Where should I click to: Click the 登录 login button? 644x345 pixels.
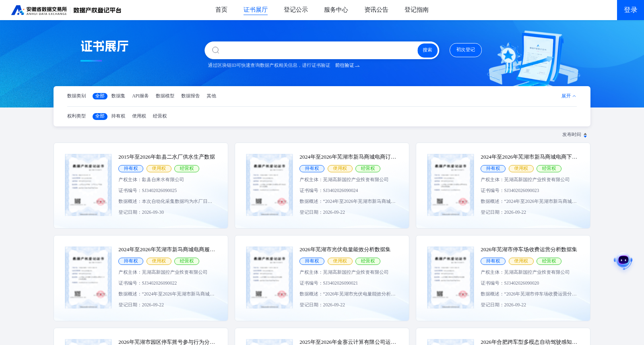pos(630,10)
